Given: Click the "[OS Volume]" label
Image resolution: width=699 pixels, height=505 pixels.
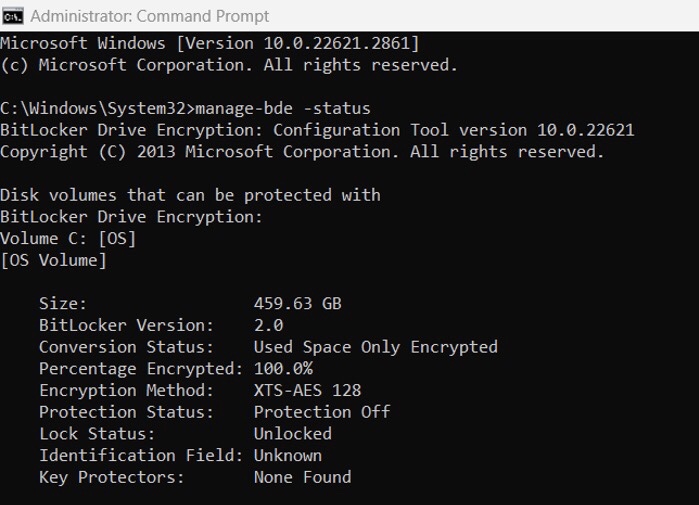Looking at the screenshot, I should (53, 261).
